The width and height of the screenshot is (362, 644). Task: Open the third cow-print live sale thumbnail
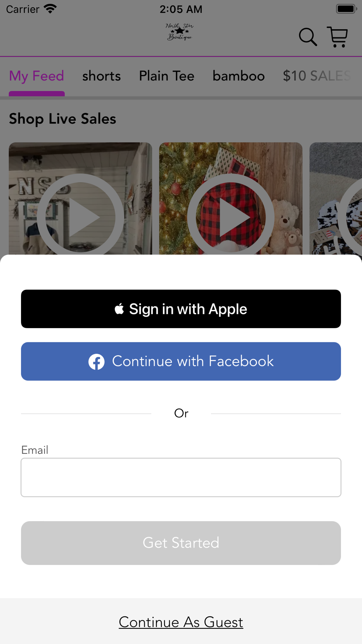336,198
